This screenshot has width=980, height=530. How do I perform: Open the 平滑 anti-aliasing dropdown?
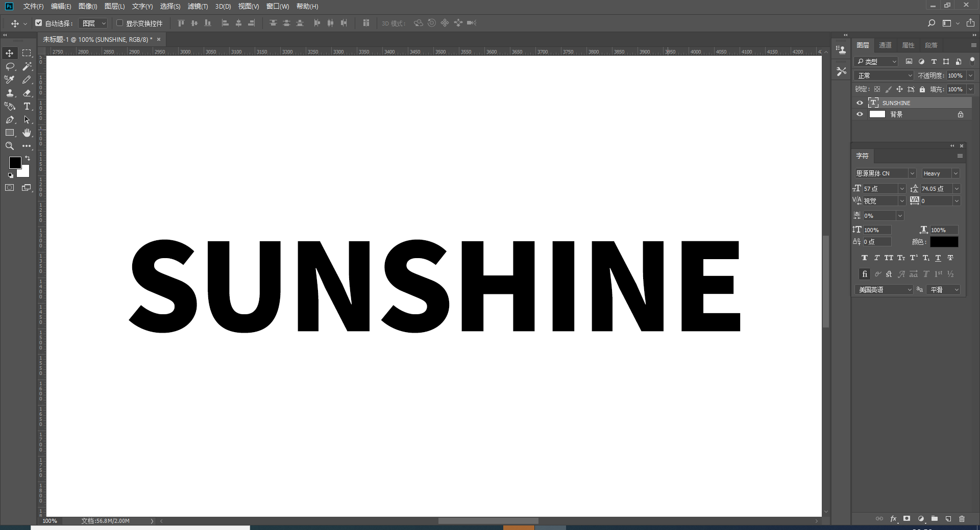944,290
